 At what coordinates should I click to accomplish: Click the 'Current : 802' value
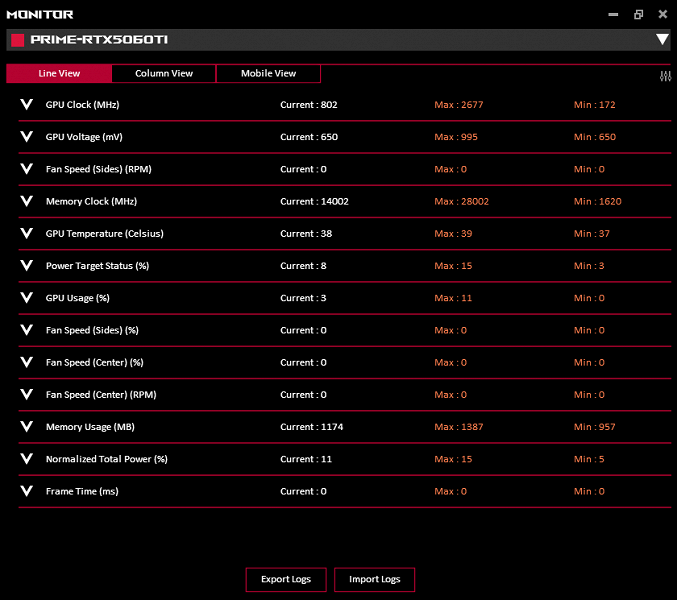(x=309, y=105)
